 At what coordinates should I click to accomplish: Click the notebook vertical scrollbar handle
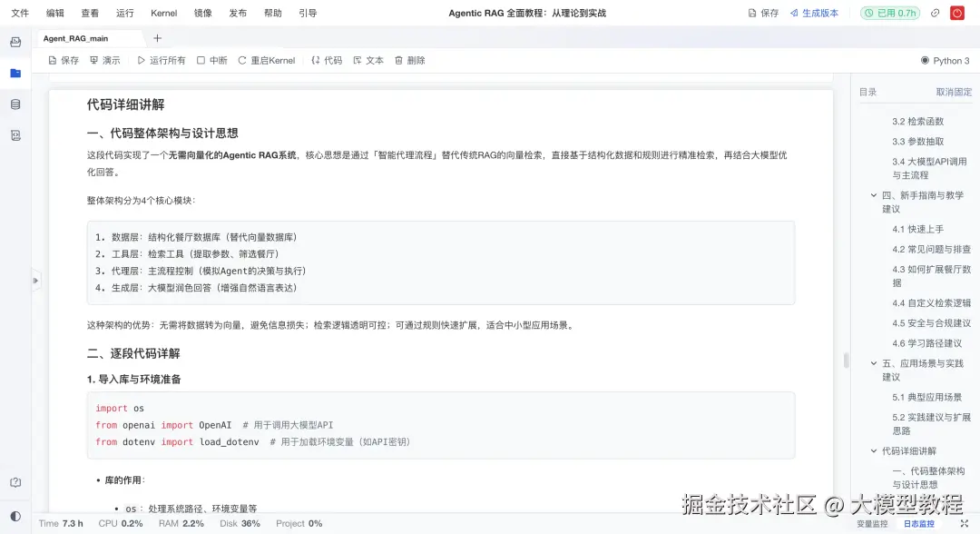click(847, 361)
